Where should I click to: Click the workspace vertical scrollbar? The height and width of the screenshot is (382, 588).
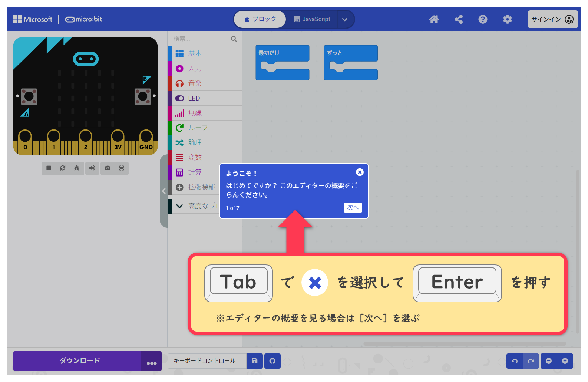pyautogui.click(x=577, y=252)
